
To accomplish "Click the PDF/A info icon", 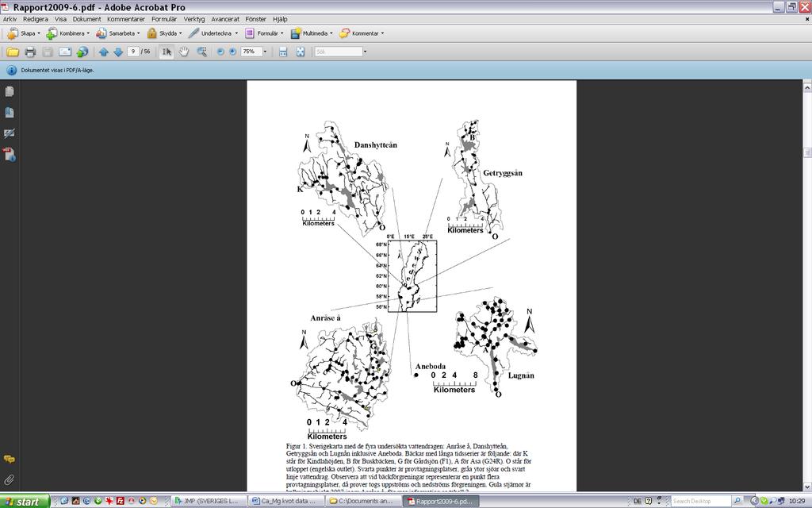I will (11, 70).
